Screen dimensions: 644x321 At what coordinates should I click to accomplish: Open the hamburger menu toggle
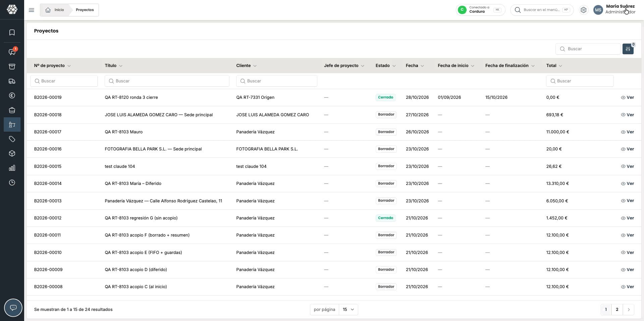[x=32, y=10]
